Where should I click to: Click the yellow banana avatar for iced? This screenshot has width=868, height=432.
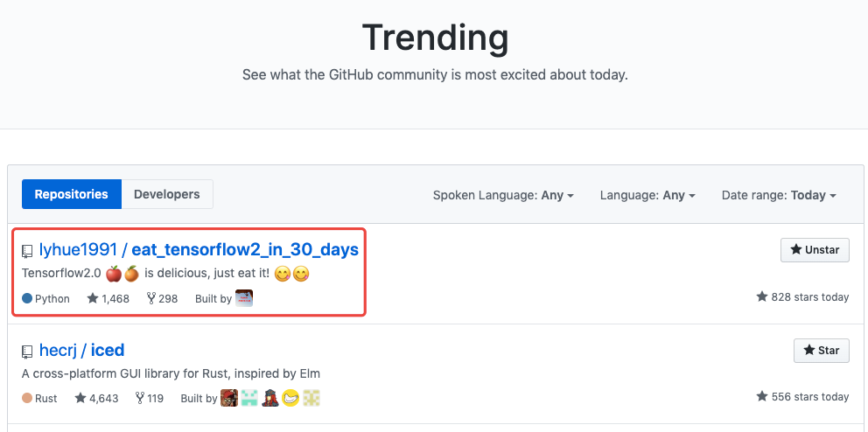point(290,398)
